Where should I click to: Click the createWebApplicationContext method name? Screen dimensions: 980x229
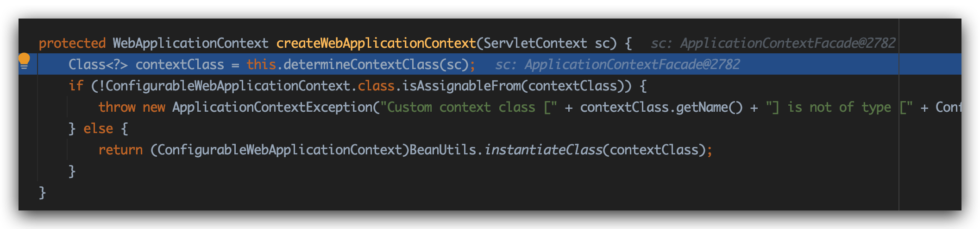376,43
